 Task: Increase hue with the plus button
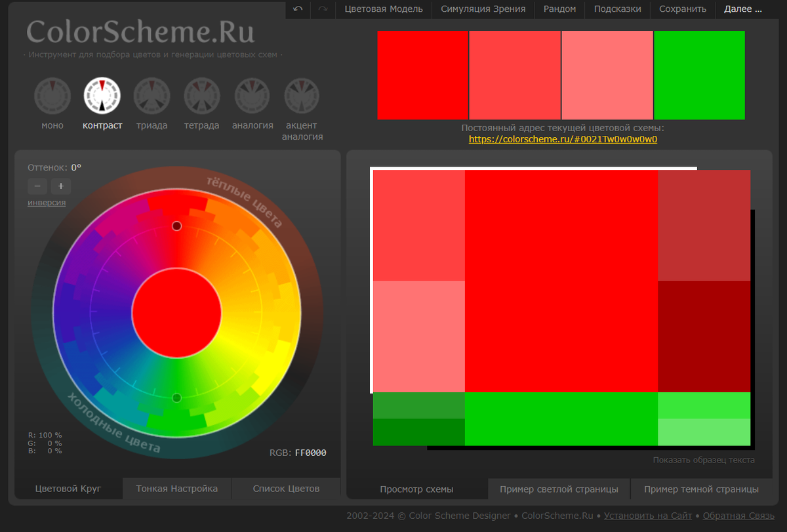pos(61,186)
